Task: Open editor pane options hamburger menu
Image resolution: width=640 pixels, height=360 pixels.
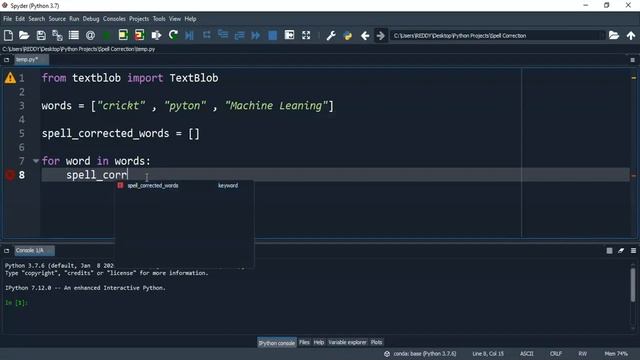Action: coord(633,60)
